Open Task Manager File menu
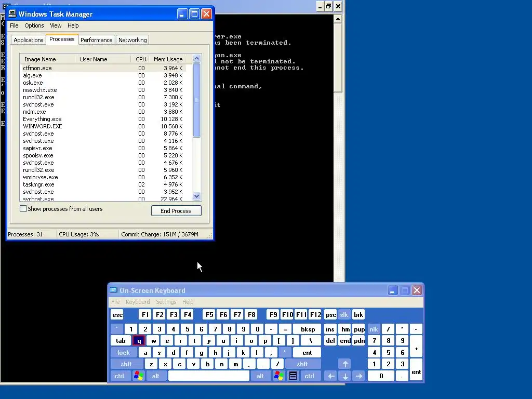The width and height of the screenshot is (532, 399). pos(14,25)
